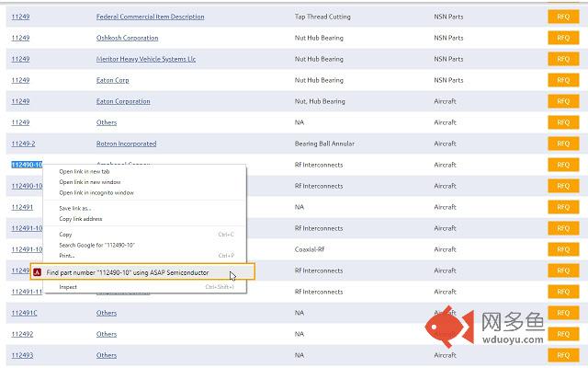Click the ASAP Semiconductor icon in context menu
This screenshot has width=588, height=368.
pos(38,272)
